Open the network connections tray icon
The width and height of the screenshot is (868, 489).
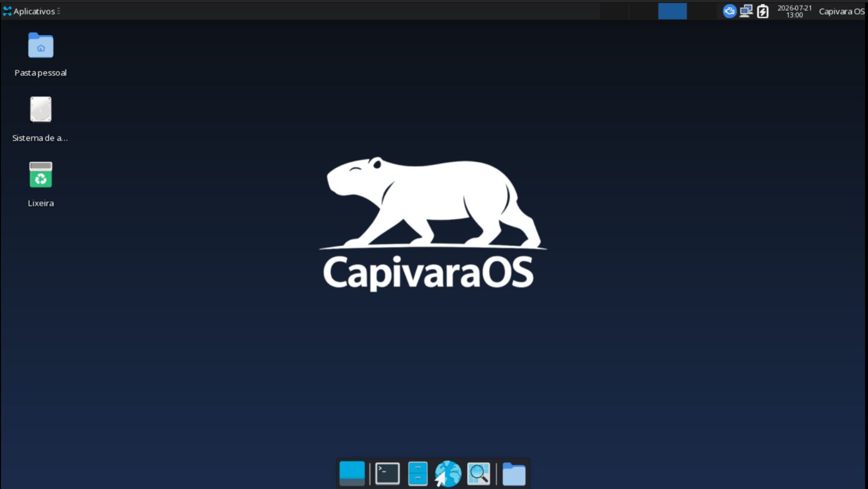pyautogui.click(x=746, y=11)
